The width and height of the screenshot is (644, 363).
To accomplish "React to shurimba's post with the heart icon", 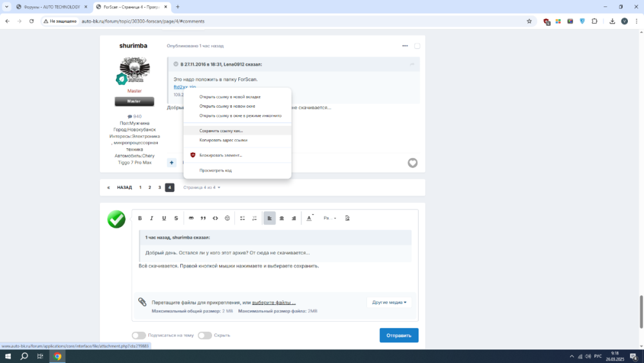I will 412,162.
